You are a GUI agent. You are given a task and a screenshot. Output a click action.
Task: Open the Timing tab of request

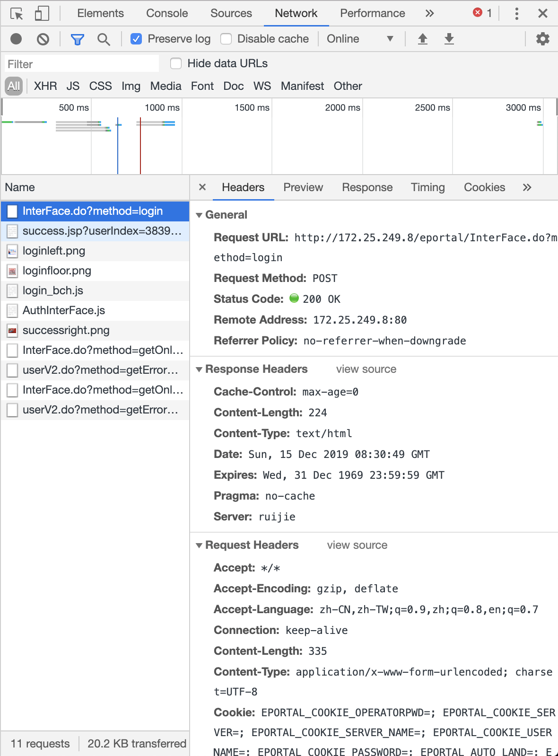point(427,187)
